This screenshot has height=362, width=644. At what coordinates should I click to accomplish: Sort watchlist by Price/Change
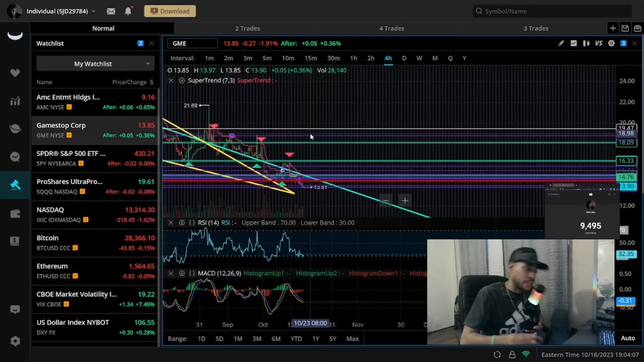tap(133, 82)
